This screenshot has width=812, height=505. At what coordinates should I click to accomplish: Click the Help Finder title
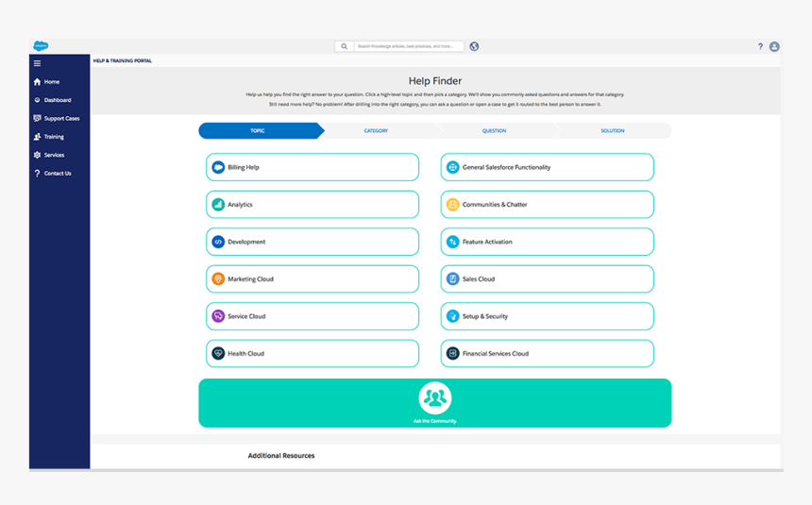click(435, 81)
